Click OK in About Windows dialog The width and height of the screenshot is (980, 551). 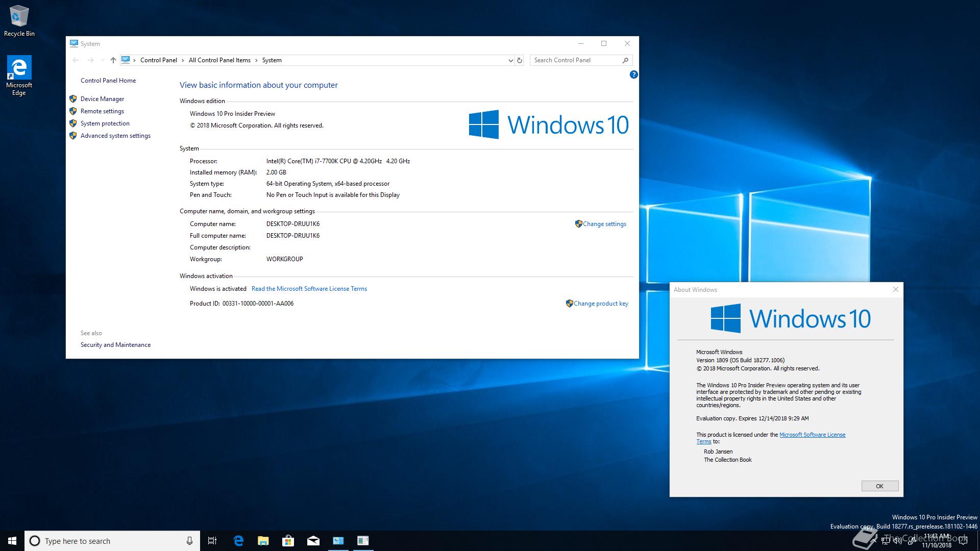[879, 486]
